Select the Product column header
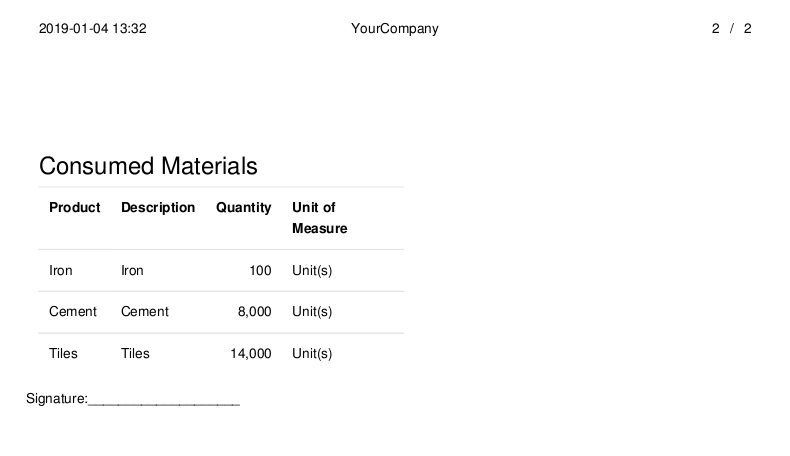Image resolution: width=790 pixels, height=456 pixels. [x=75, y=208]
